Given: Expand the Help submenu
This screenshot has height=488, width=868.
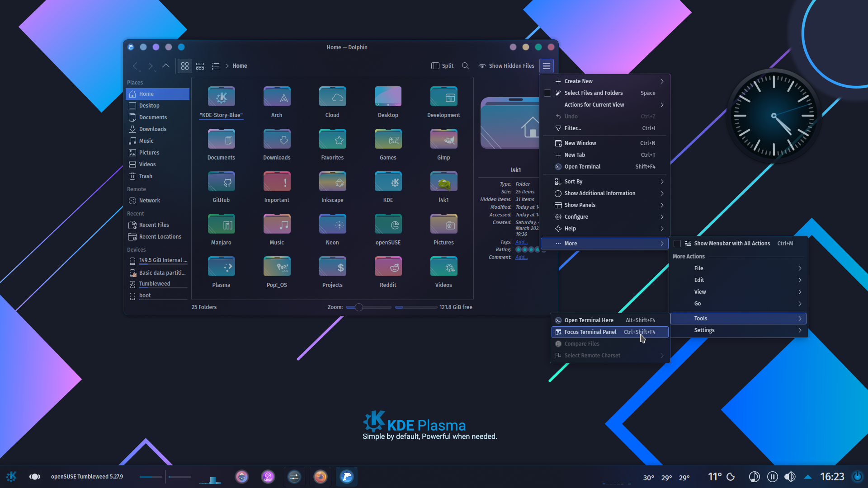Looking at the screenshot, I should [x=604, y=229].
